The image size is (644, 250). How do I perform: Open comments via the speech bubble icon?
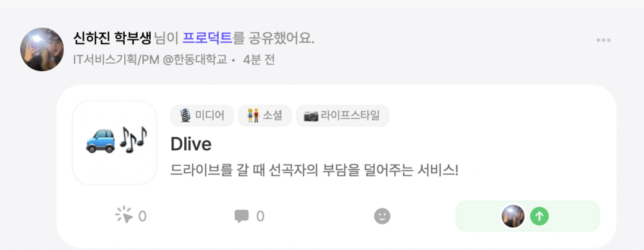[x=242, y=217]
